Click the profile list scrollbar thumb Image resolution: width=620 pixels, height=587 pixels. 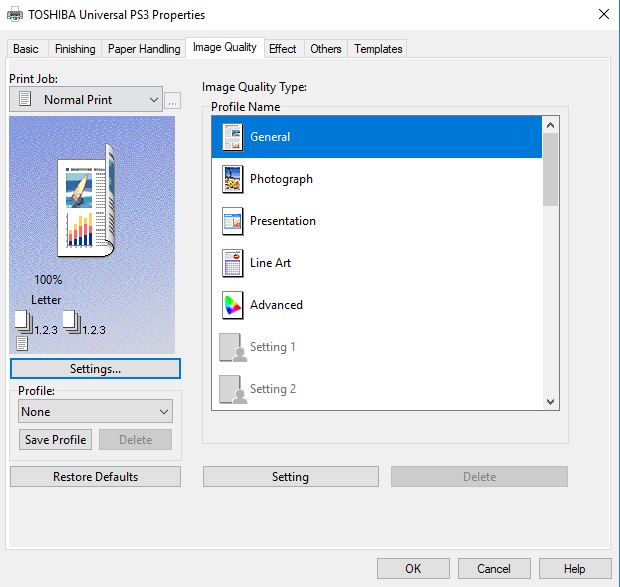(550, 170)
